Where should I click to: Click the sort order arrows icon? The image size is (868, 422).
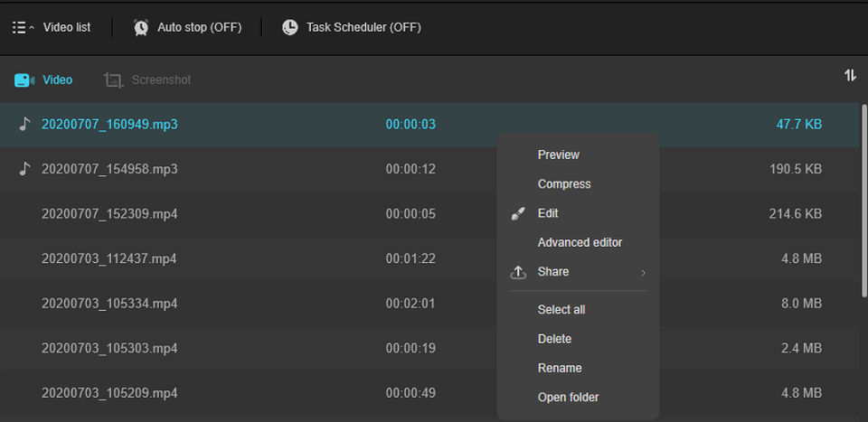click(x=850, y=76)
